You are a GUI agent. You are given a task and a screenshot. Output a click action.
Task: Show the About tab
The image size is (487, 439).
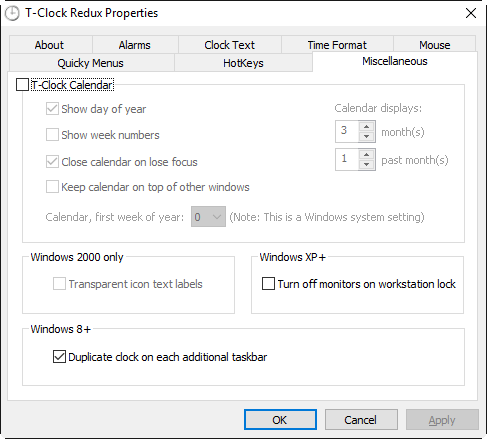pyautogui.click(x=49, y=45)
